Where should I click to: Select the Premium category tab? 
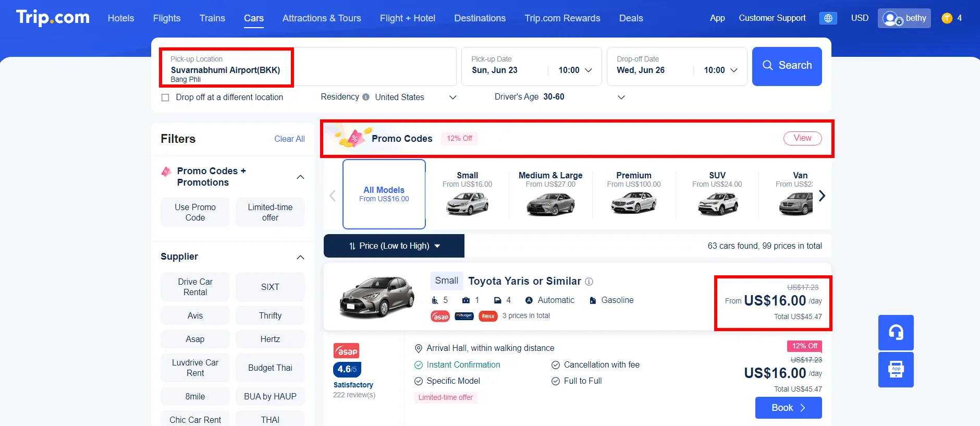pyautogui.click(x=634, y=194)
